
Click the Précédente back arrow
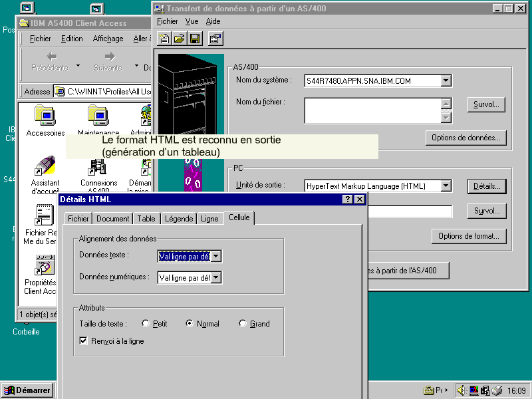pos(51,57)
